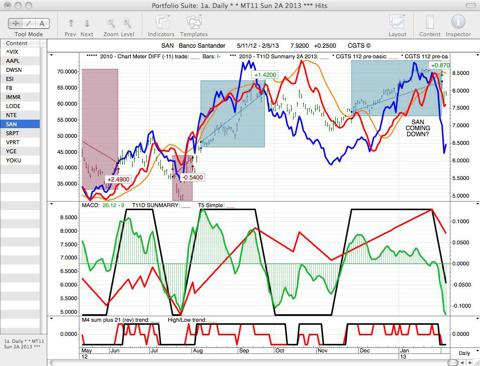Select the SAN COMING DOWN? text note
Image resolution: width=480 pixels, height=366 pixels.
click(418, 128)
